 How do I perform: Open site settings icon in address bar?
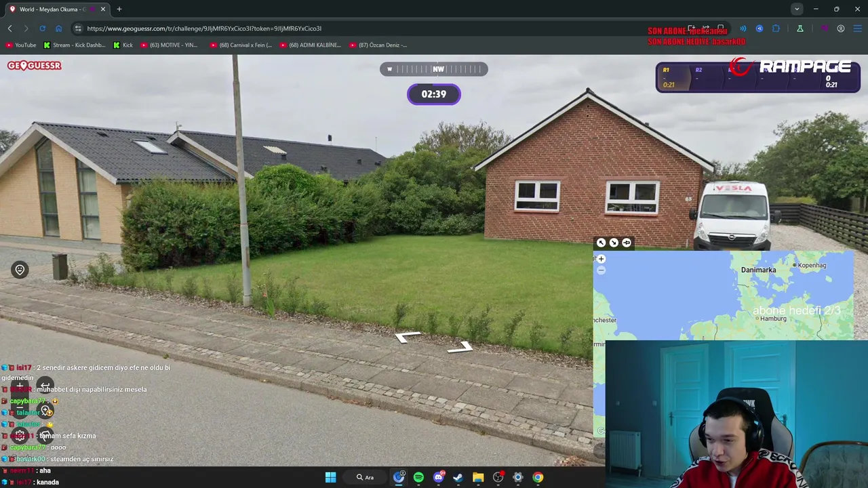click(78, 28)
